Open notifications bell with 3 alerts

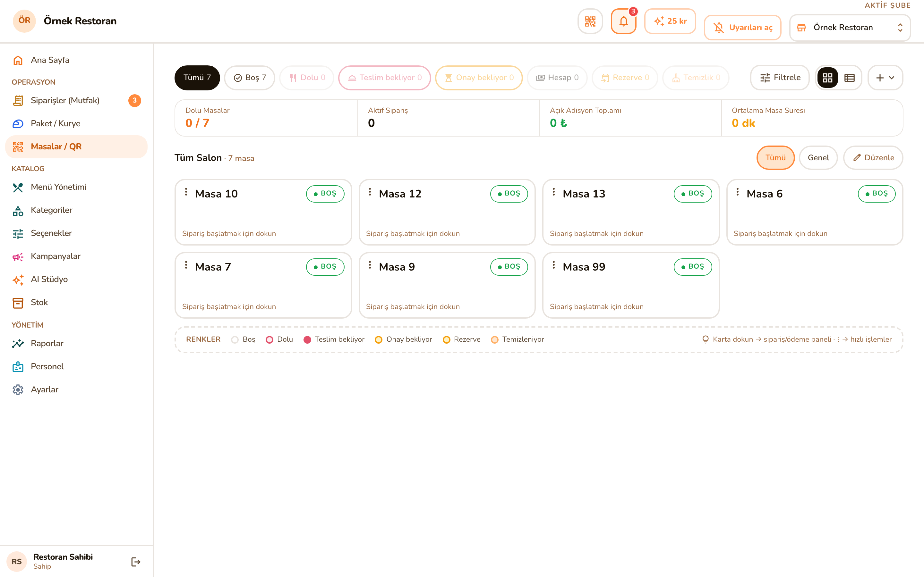pyautogui.click(x=623, y=21)
